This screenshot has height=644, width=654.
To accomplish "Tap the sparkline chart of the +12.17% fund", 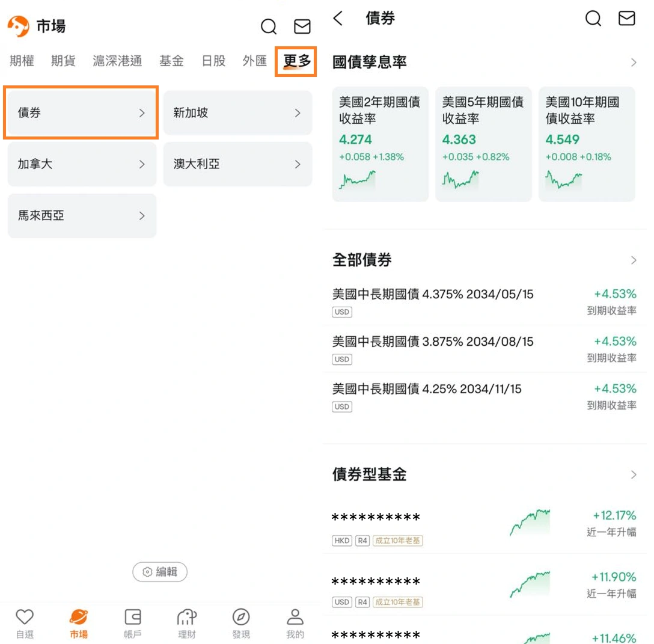I will coord(530,522).
